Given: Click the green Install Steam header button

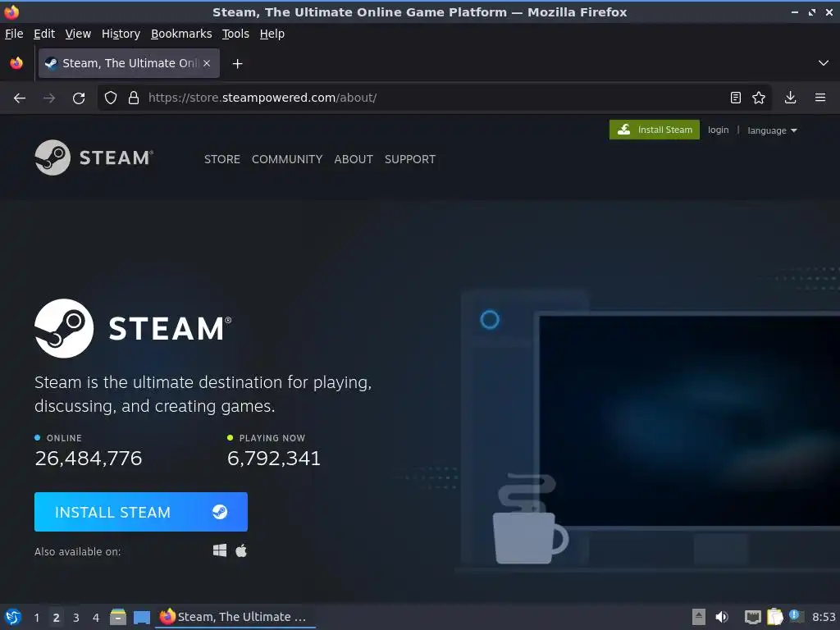Looking at the screenshot, I should [654, 130].
